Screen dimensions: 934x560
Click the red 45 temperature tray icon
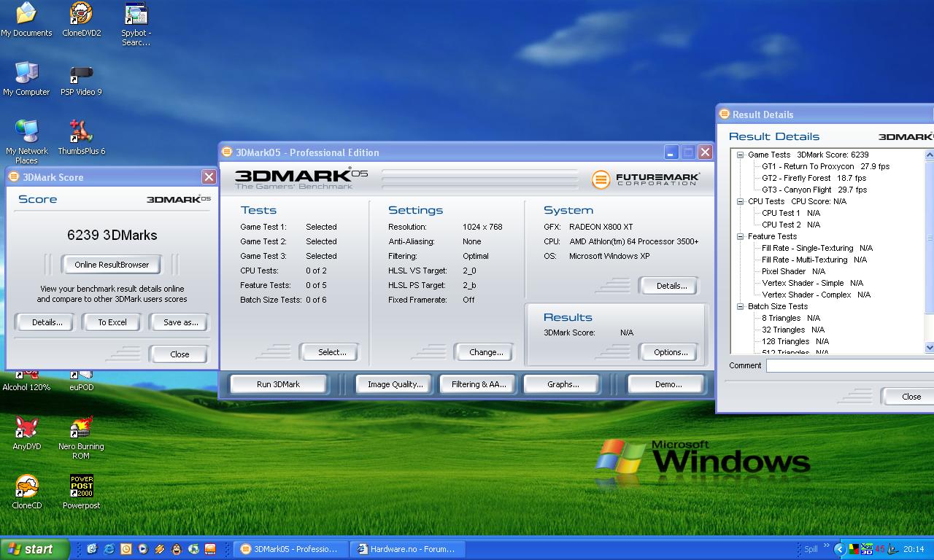pos(880,549)
